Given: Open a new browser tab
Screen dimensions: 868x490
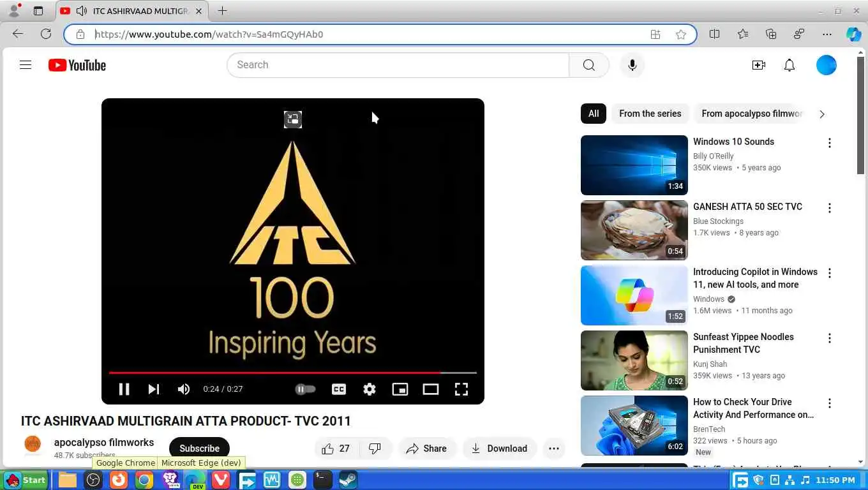Looking at the screenshot, I should (222, 11).
